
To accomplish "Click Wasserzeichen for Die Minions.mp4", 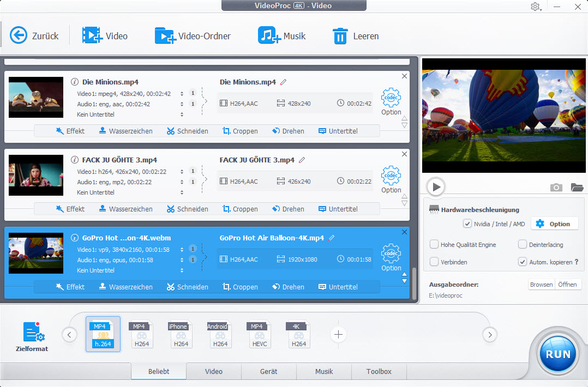I will [125, 131].
